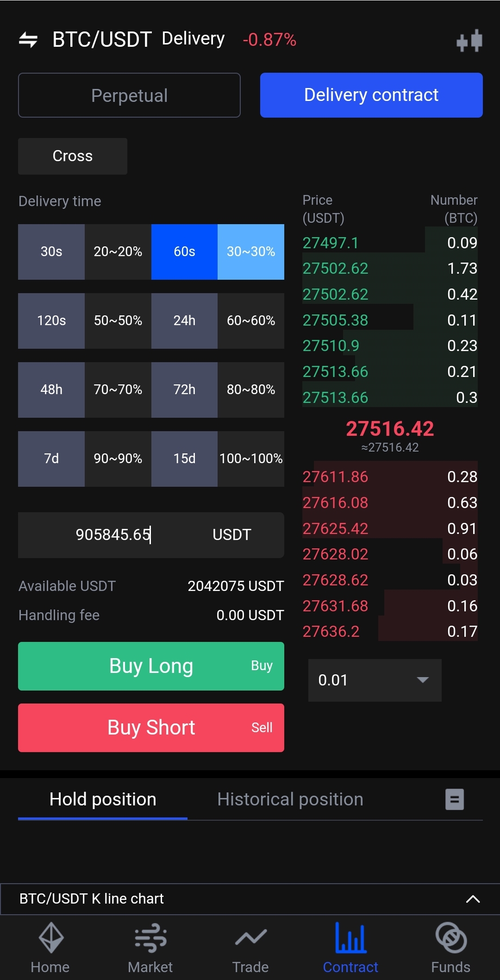Select the 30s delivery time option

click(51, 251)
